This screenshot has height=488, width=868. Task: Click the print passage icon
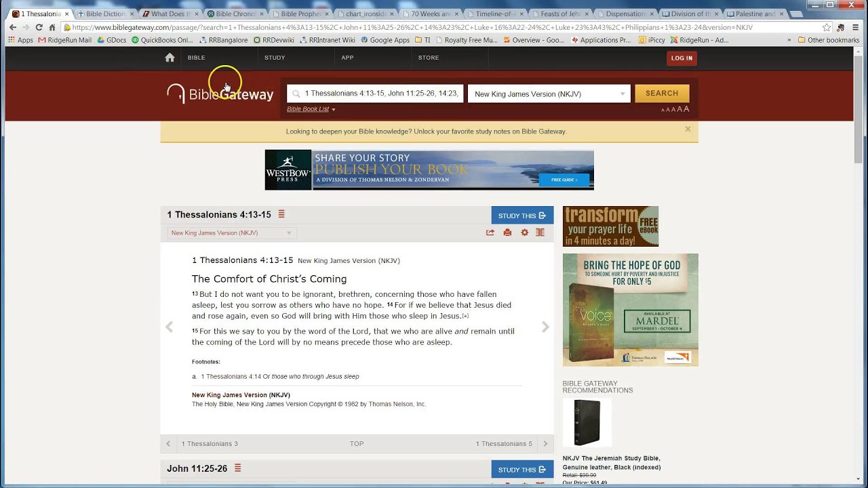(507, 232)
